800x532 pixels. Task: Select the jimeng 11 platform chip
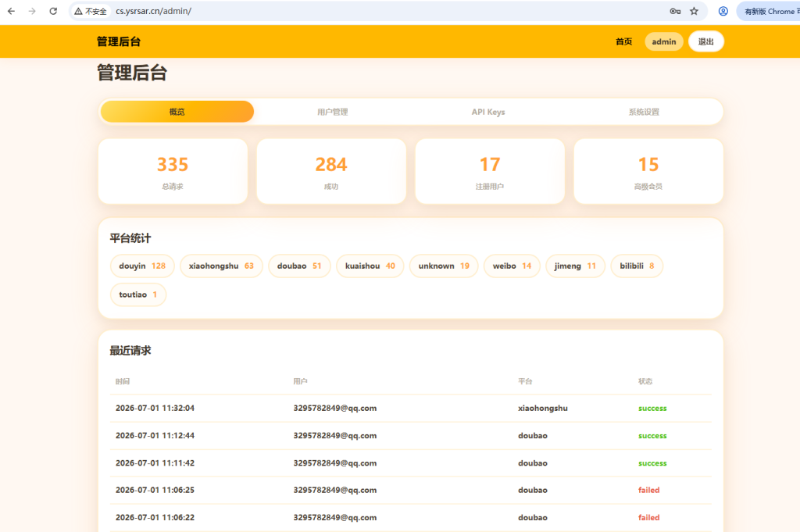click(x=575, y=266)
